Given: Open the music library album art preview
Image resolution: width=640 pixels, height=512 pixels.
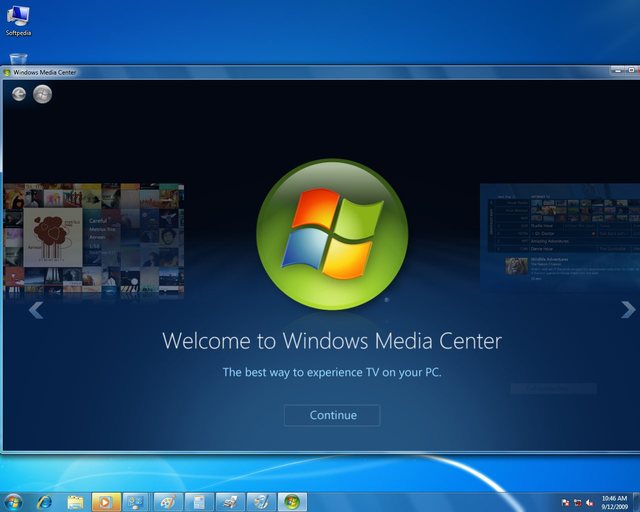Looking at the screenshot, I should click(x=93, y=238).
